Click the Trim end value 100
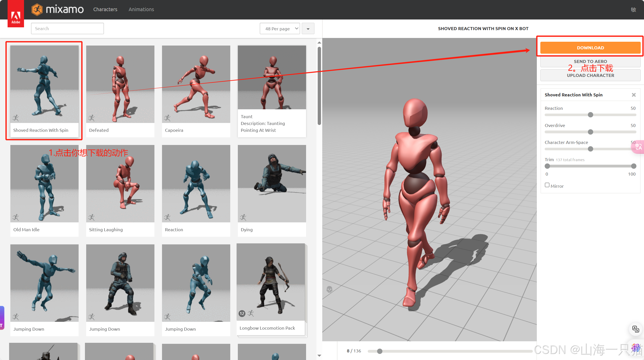The image size is (644, 360). 632,174
